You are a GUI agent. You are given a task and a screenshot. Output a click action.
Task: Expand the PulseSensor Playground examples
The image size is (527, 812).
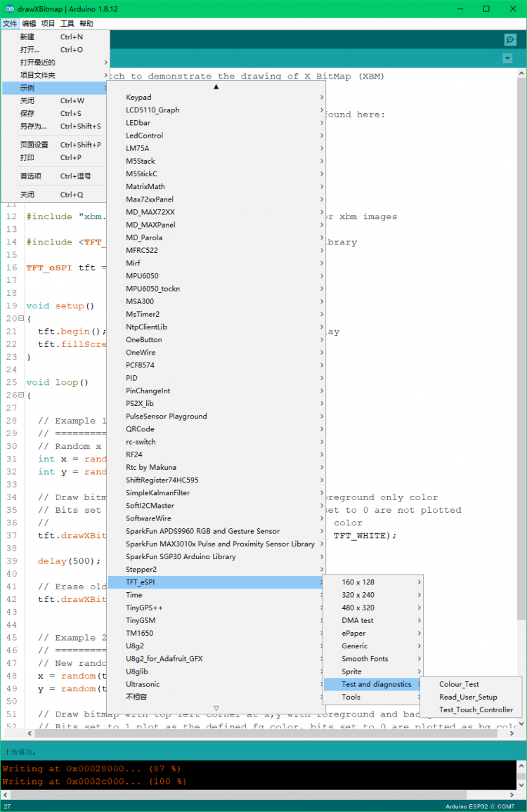pos(216,416)
